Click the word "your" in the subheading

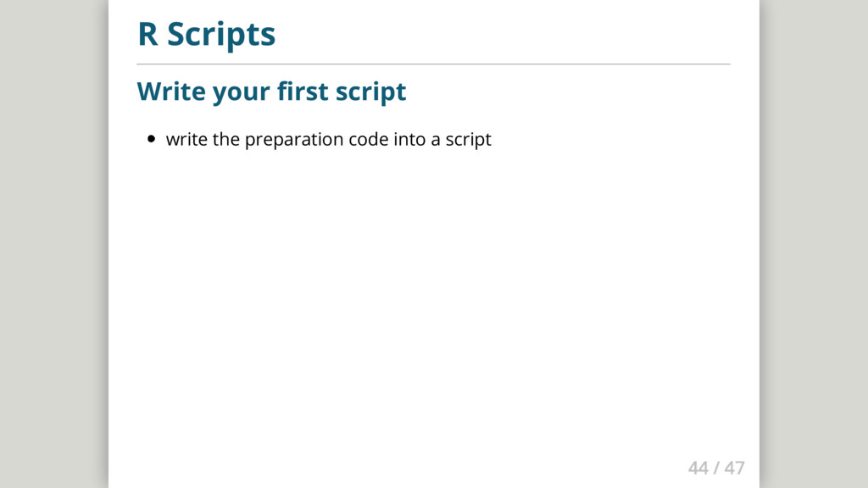(243, 91)
